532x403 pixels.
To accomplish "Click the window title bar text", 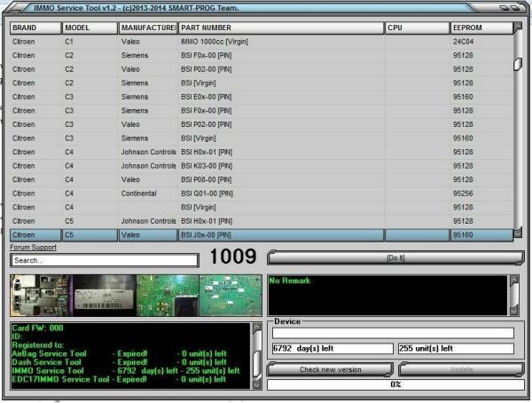I will pyautogui.click(x=136, y=7).
